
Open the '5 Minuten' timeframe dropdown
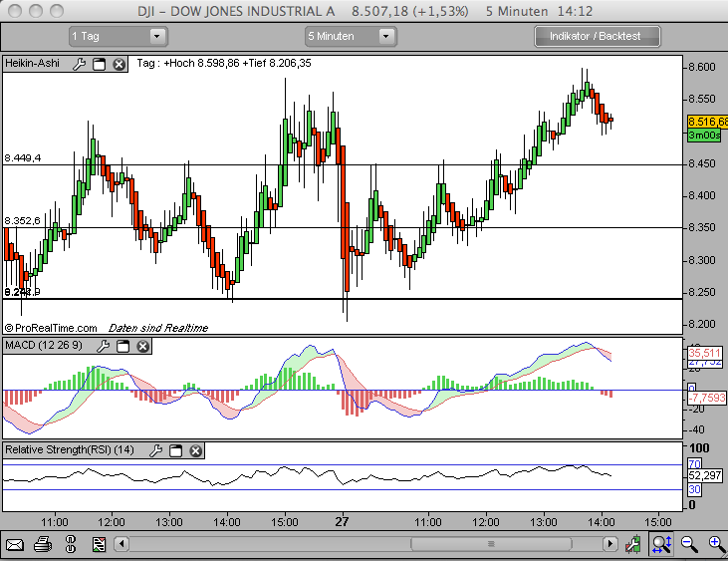coord(351,36)
